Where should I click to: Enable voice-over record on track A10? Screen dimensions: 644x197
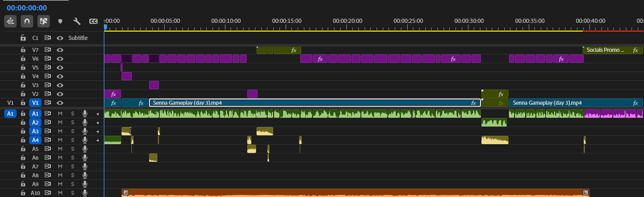tap(85, 193)
